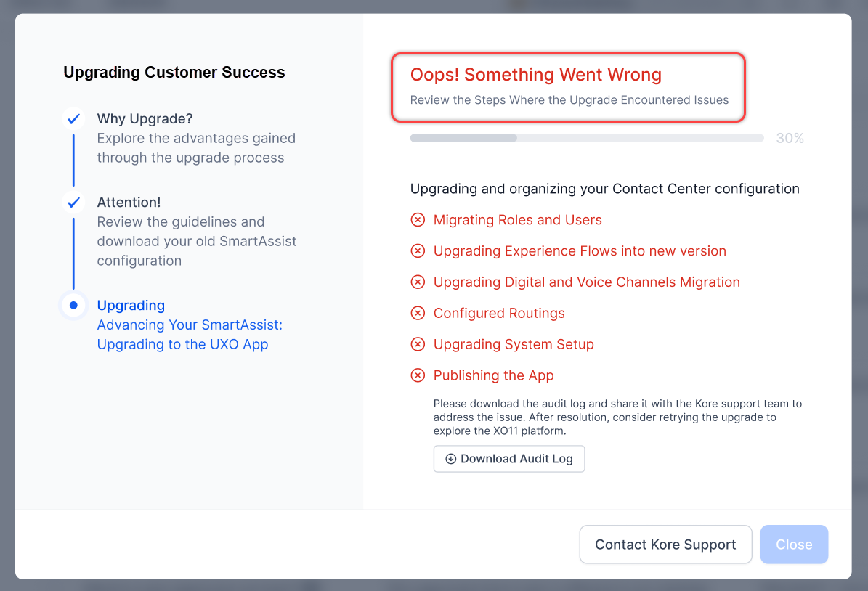868x591 pixels.
Task: Close the upgrade dialog
Action: click(794, 545)
